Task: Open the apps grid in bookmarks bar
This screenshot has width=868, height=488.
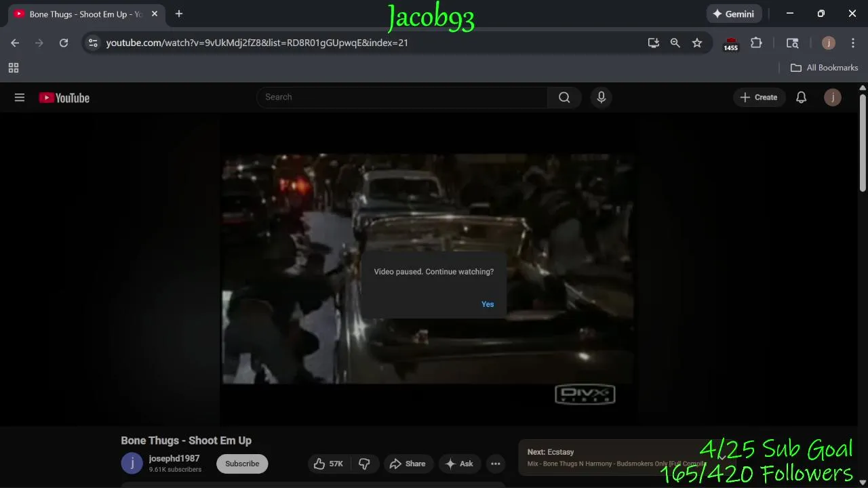Action: [14, 68]
